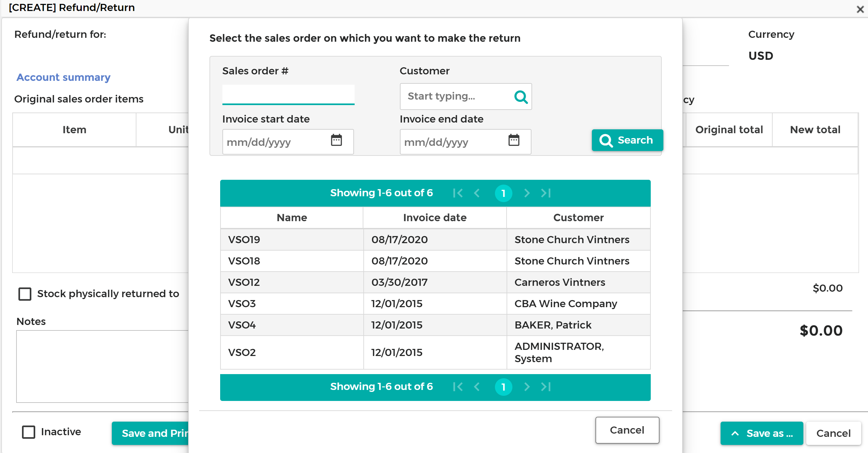The image size is (868, 453).
Task: Open the invoice start date calendar picker
Action: coord(336,140)
